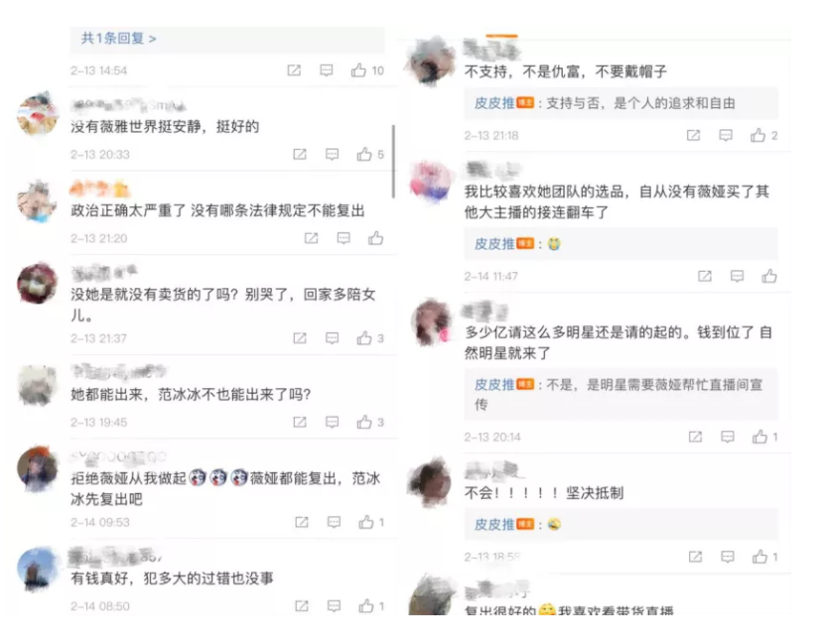Expand the 共1条回复 replies link
The height and width of the screenshot is (644, 824).
click(118, 39)
